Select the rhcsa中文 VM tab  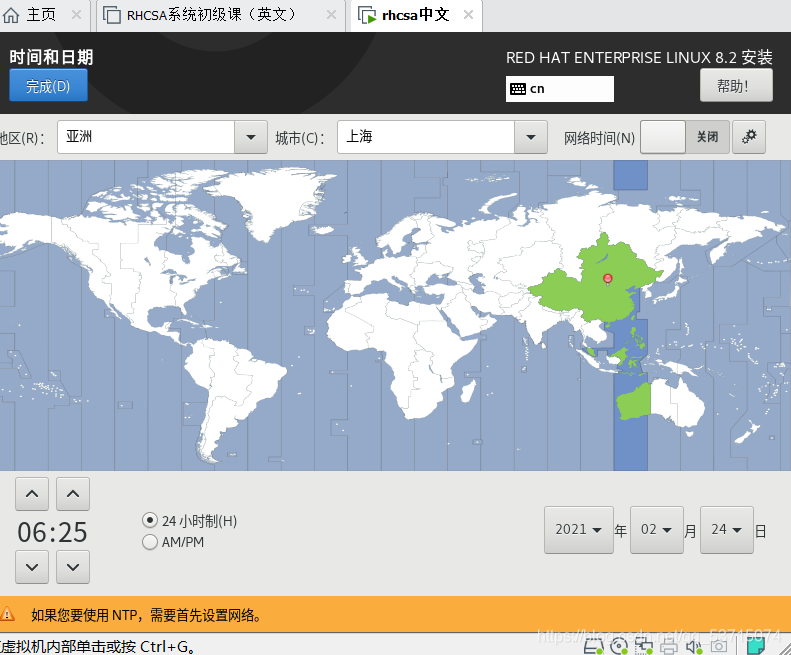415,15
